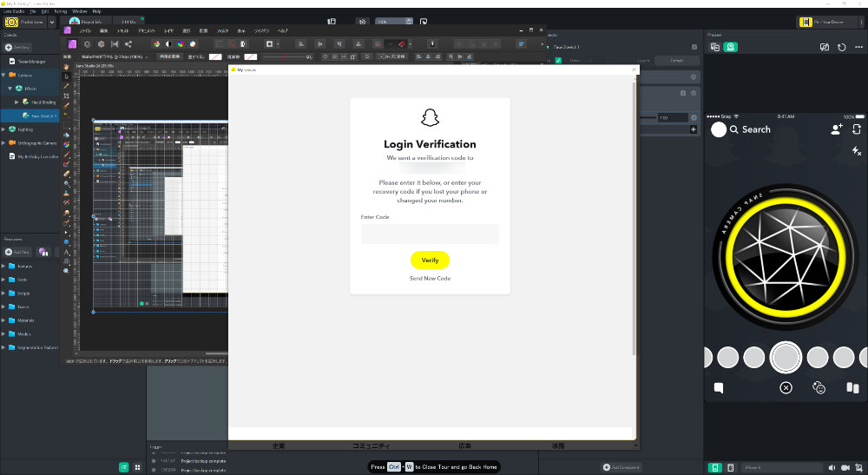Toggle the green phone view button

[x=714, y=468]
